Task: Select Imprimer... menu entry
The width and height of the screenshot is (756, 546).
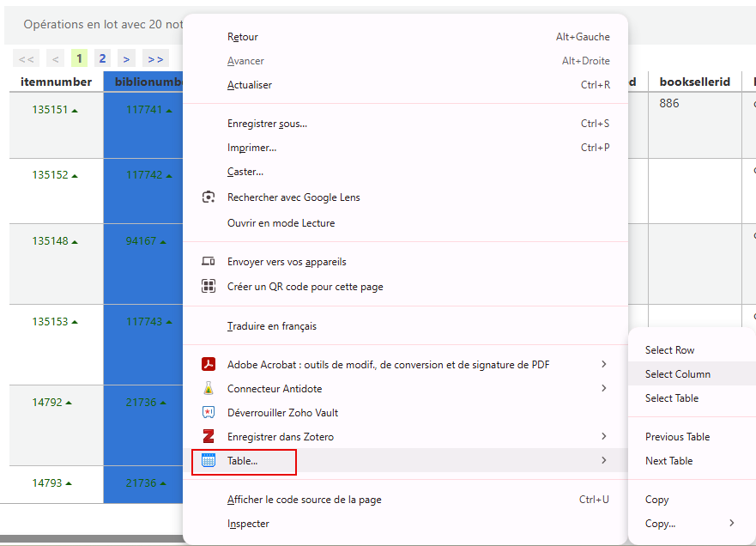Action: tap(405, 148)
